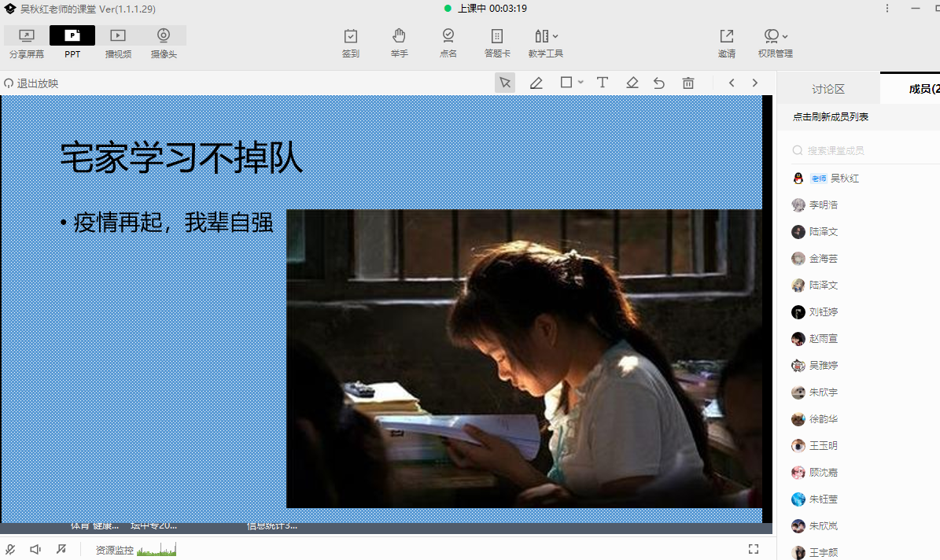The height and width of the screenshot is (560, 940).
Task: Click 退出放映 to exit slideshow
Action: tap(31, 83)
